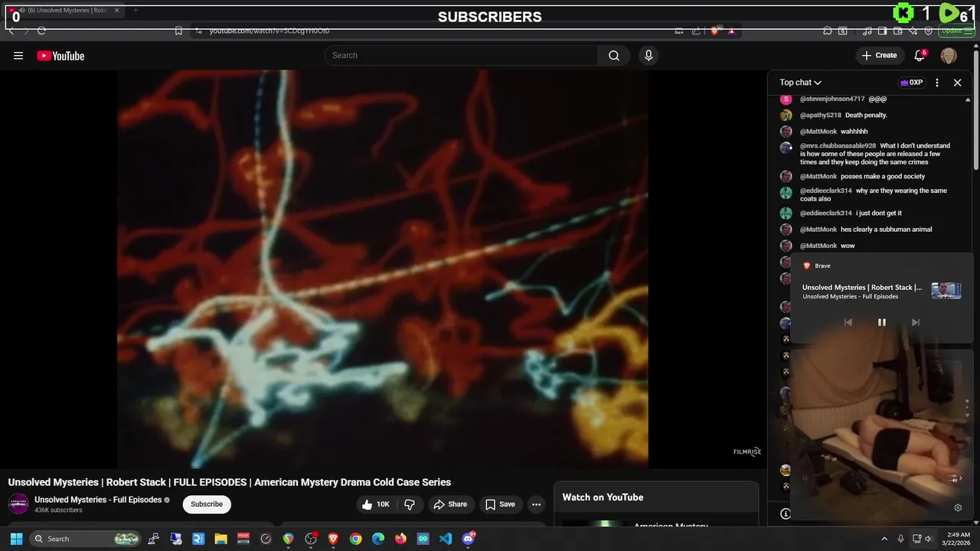The image size is (980, 551).
Task: Open Brave Shields lion icon
Action: click(714, 31)
